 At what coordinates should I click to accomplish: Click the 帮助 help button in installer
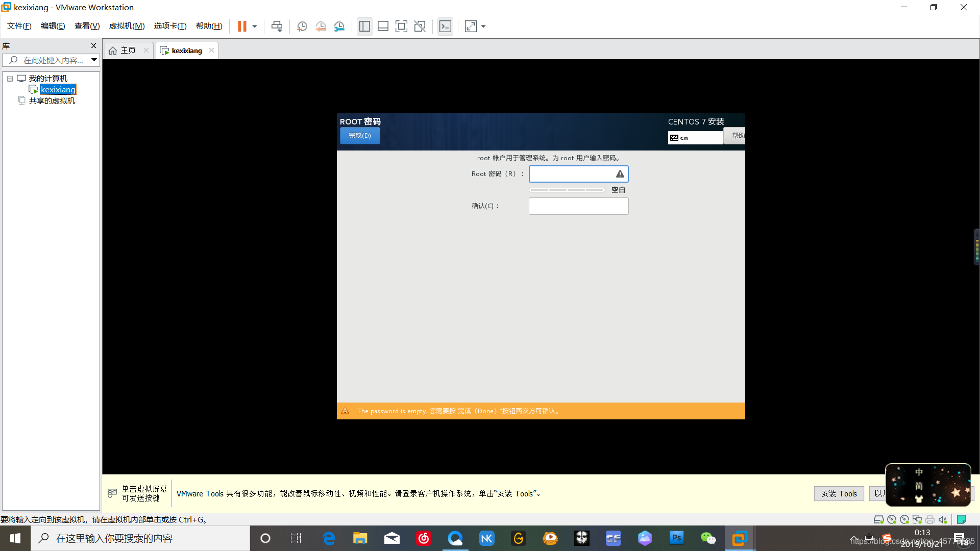click(x=735, y=136)
